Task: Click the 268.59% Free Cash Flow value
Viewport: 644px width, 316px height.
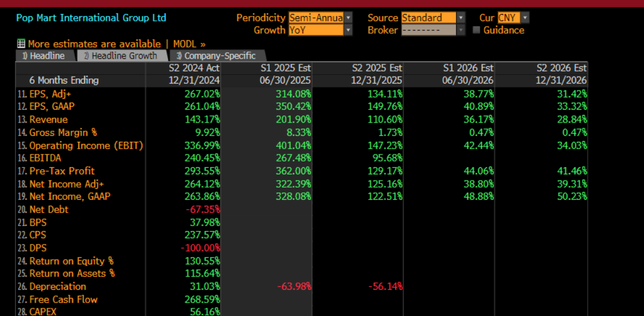Action: coord(202,299)
